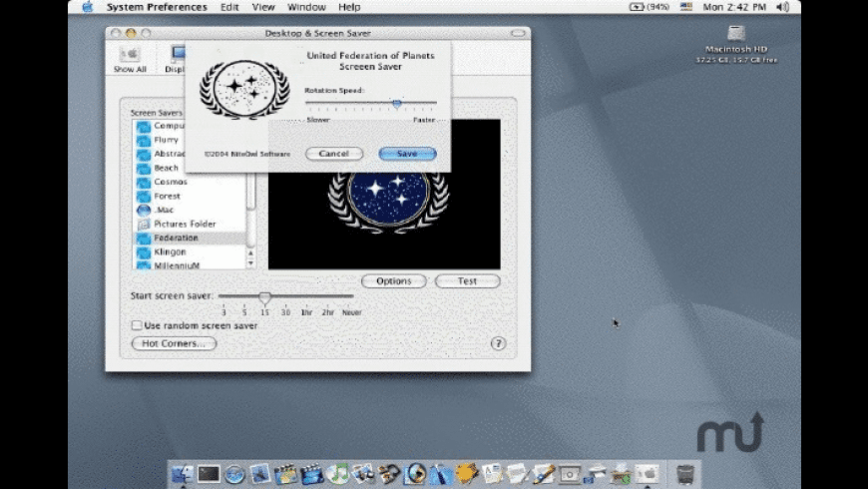Open iTunes from the Dock
The width and height of the screenshot is (868, 489).
(x=338, y=474)
